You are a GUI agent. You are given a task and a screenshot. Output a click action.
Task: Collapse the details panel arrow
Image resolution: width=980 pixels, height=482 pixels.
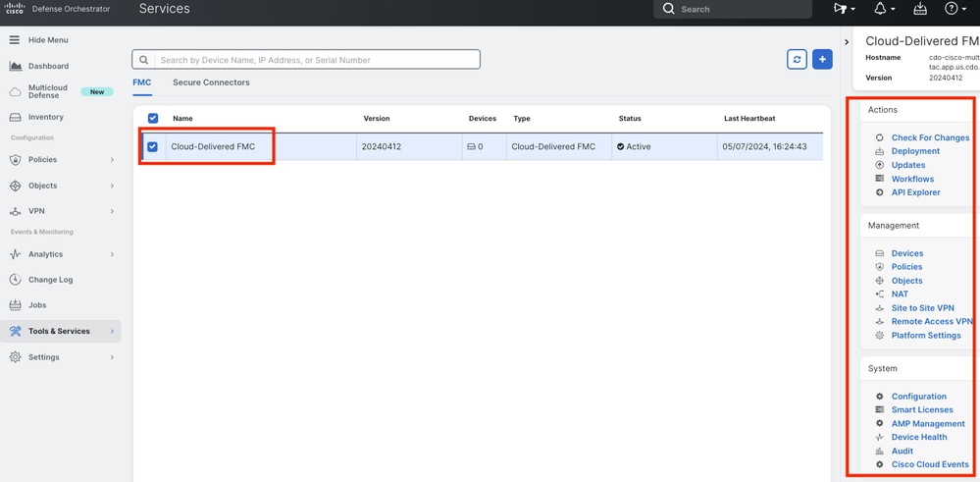[847, 42]
